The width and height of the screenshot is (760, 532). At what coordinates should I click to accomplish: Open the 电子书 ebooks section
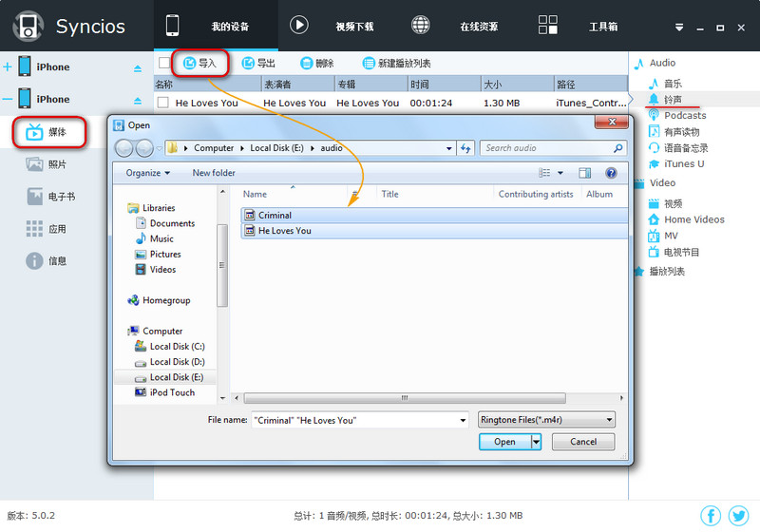[x=51, y=197]
